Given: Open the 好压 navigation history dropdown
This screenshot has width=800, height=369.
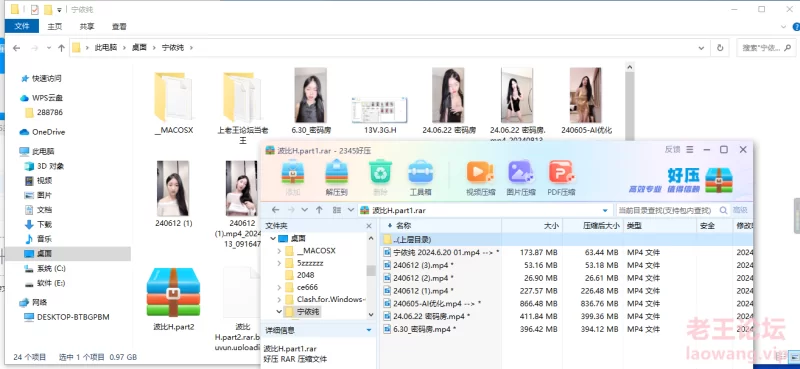Looking at the screenshot, I should coord(305,210).
